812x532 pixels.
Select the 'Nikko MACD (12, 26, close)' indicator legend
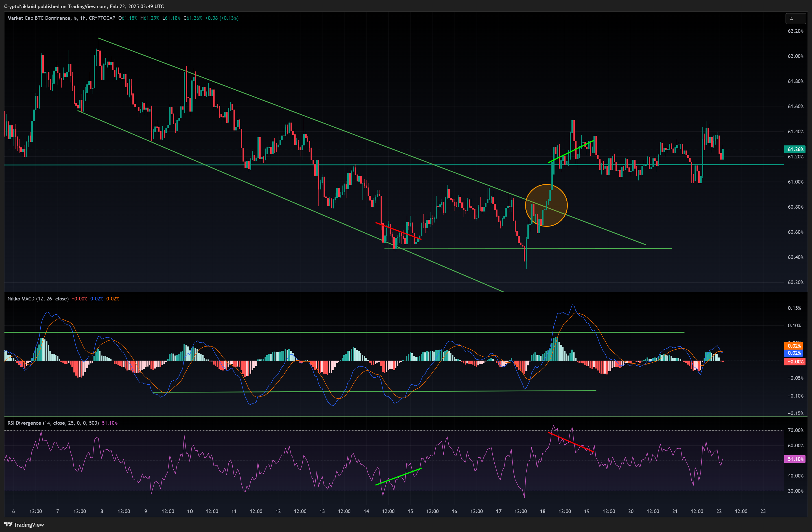38,298
